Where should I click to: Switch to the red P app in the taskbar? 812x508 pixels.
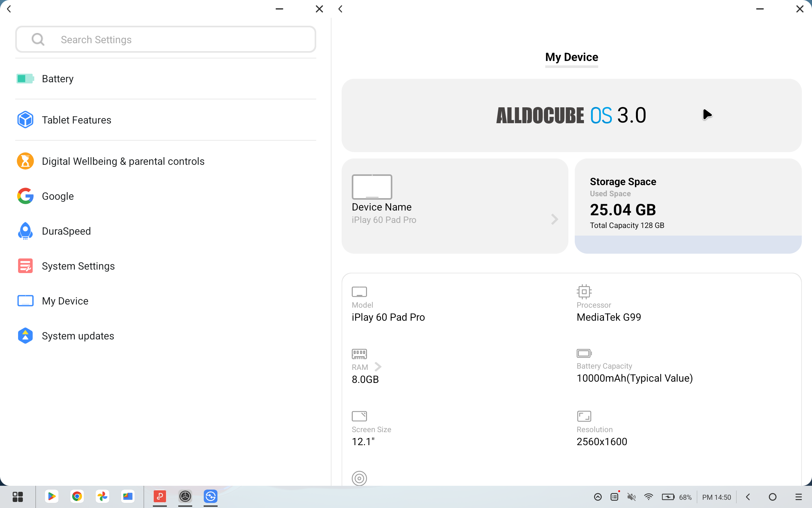tap(160, 497)
